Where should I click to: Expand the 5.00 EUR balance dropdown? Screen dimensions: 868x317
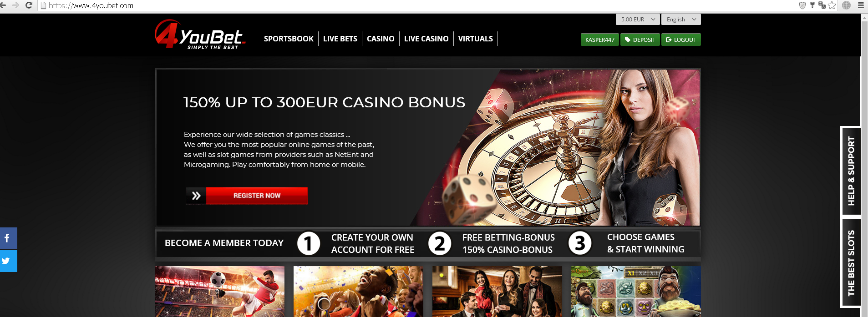coord(638,19)
